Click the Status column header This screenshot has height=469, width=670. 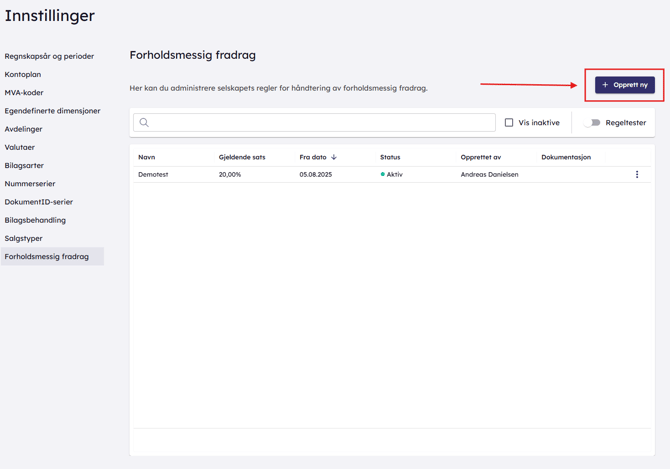click(390, 157)
